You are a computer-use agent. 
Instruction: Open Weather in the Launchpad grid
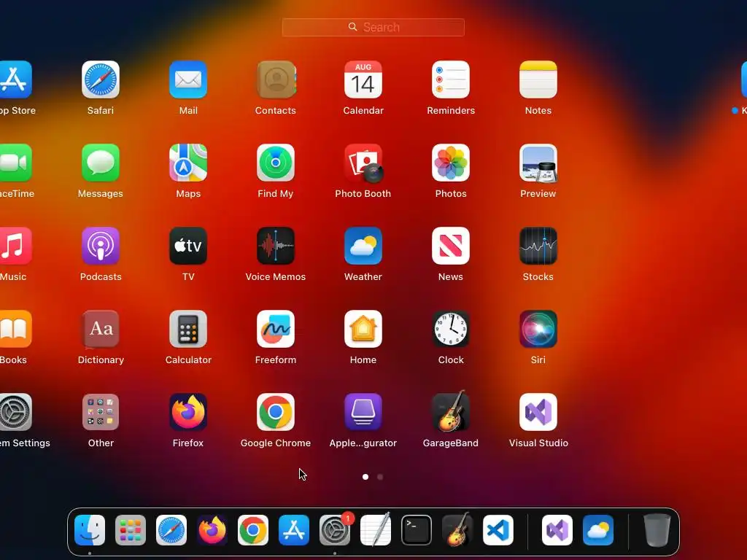(363, 246)
